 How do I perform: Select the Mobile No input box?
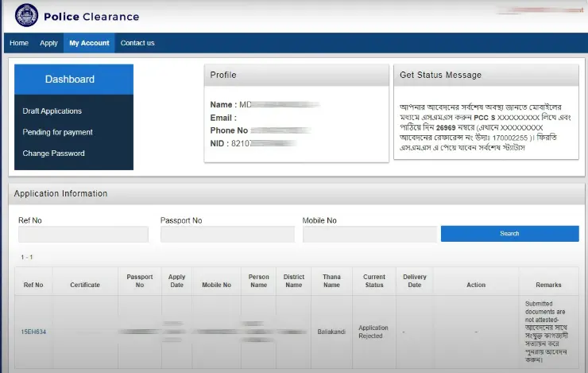(x=369, y=234)
